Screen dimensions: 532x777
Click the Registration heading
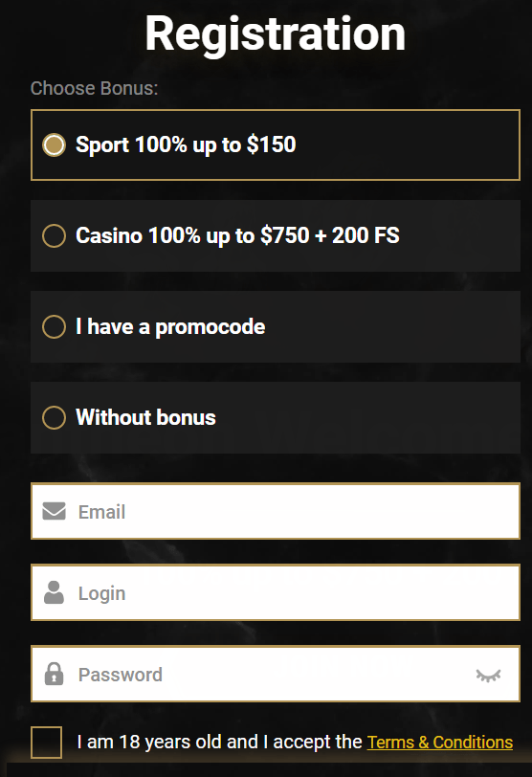pyautogui.click(x=276, y=33)
